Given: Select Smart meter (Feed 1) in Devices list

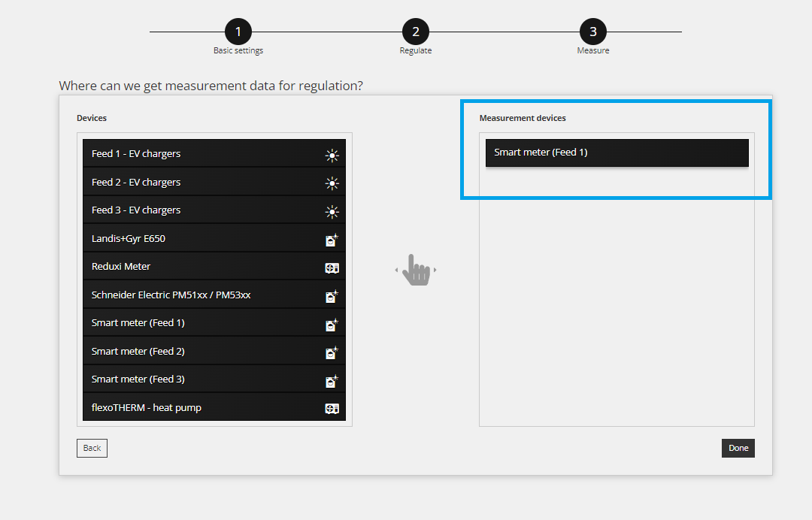Looking at the screenshot, I should tap(138, 323).
